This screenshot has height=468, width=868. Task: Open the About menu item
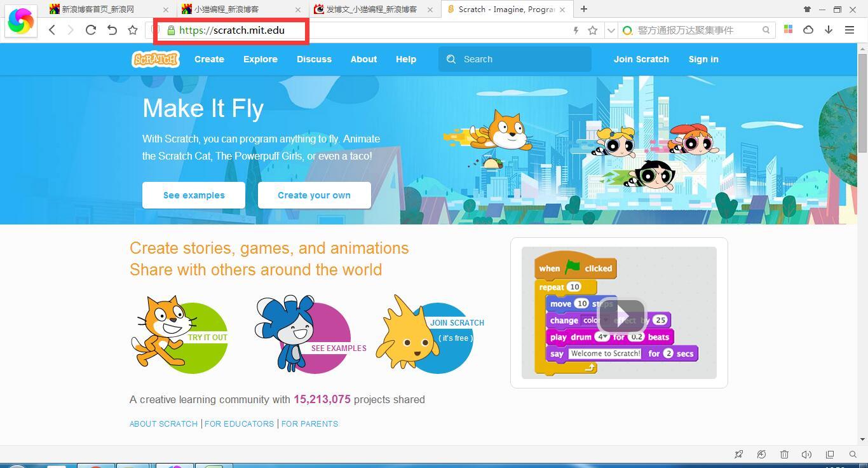(363, 59)
